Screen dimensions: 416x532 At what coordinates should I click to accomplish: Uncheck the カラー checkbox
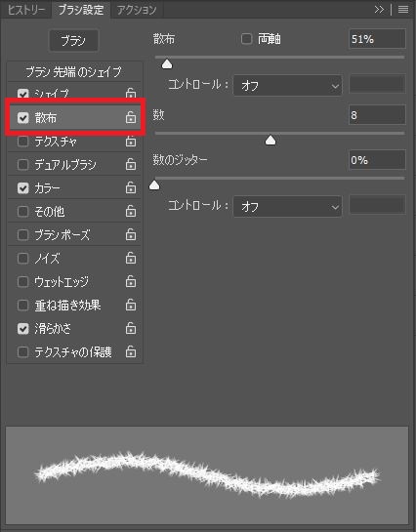pos(22,187)
